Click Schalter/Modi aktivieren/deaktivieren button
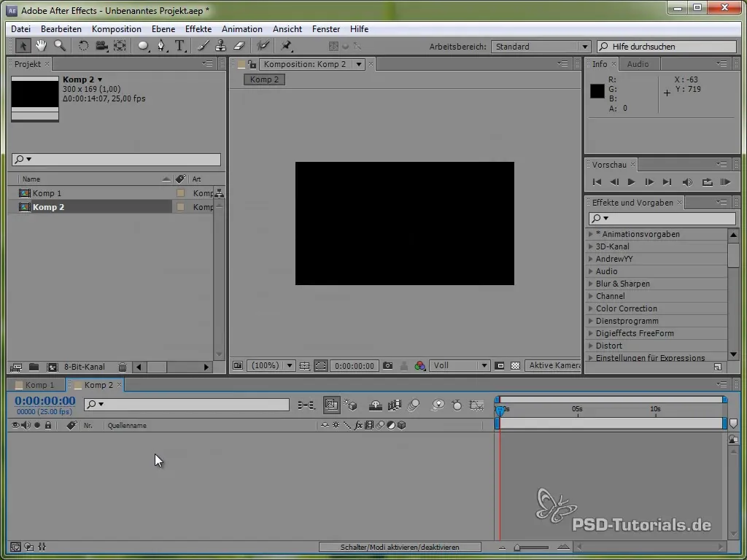The height and width of the screenshot is (560, 747). pyautogui.click(x=400, y=547)
